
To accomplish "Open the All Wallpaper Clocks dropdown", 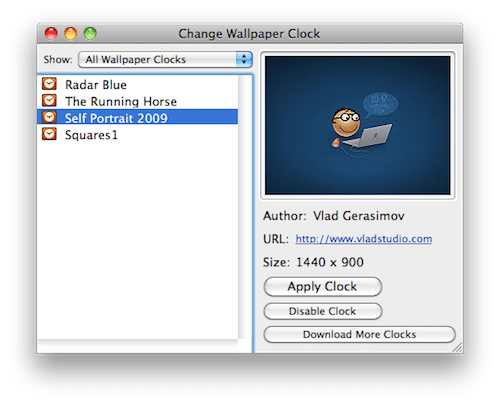I will point(165,60).
